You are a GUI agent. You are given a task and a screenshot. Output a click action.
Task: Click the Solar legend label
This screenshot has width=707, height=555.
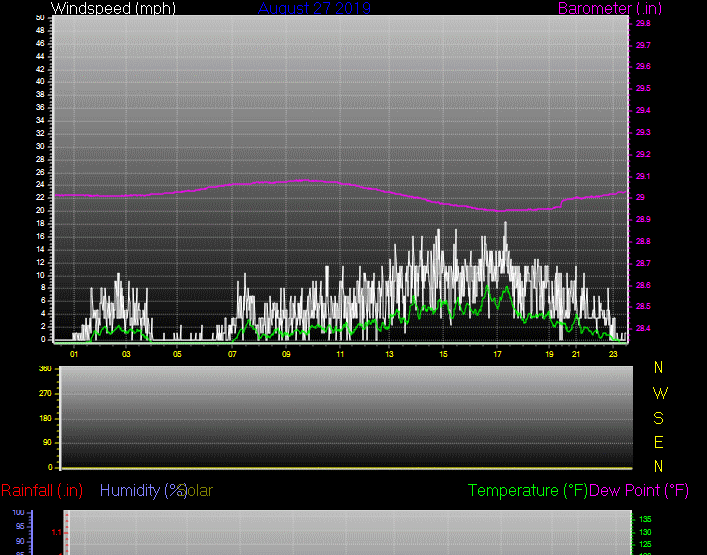click(197, 491)
